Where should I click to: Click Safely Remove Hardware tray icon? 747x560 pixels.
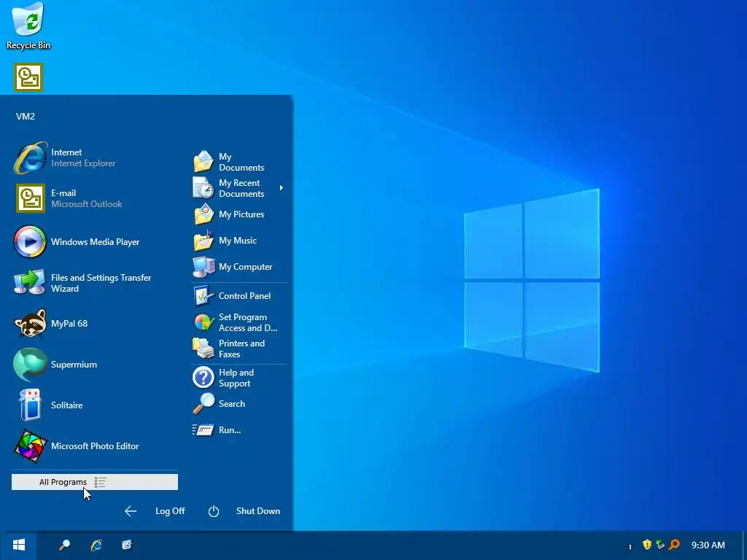click(660, 545)
